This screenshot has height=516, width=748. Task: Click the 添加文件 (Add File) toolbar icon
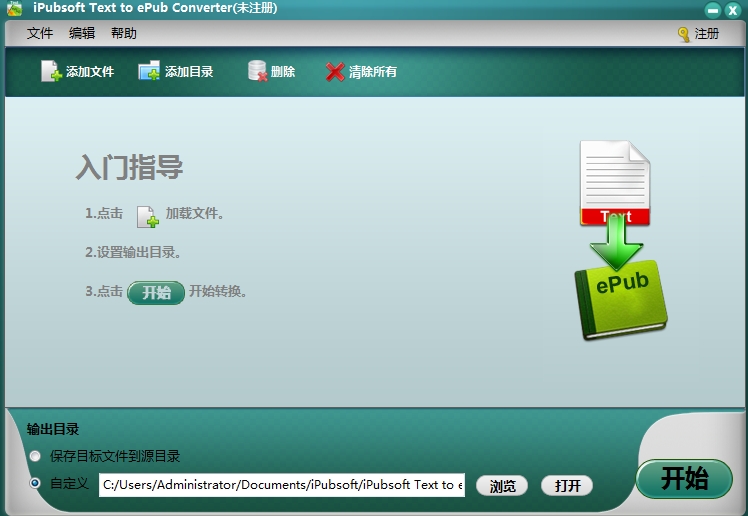point(52,71)
